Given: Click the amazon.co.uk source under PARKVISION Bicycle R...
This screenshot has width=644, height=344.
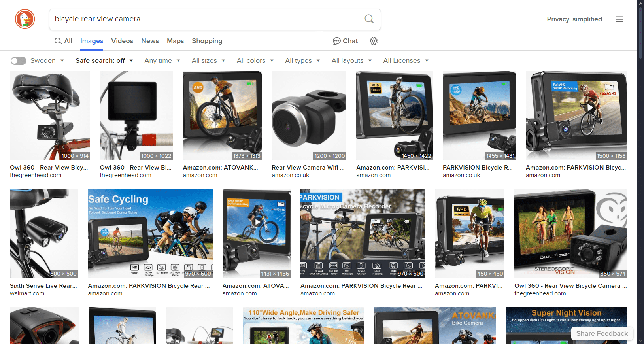Looking at the screenshot, I should click(x=461, y=175).
